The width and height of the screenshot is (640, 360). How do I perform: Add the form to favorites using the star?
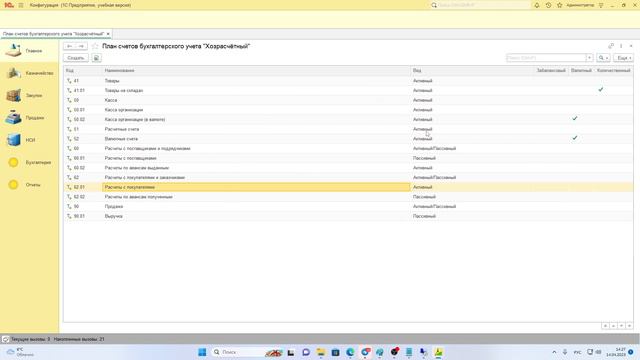coord(95,46)
